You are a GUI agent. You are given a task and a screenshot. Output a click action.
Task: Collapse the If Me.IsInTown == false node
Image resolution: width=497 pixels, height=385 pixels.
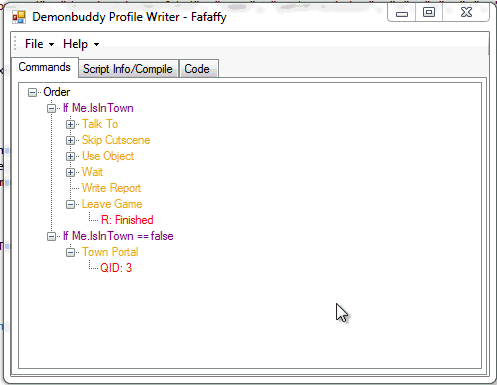point(51,236)
